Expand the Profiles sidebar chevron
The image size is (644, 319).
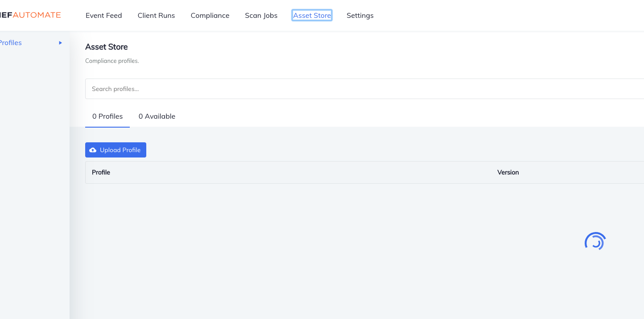60,43
